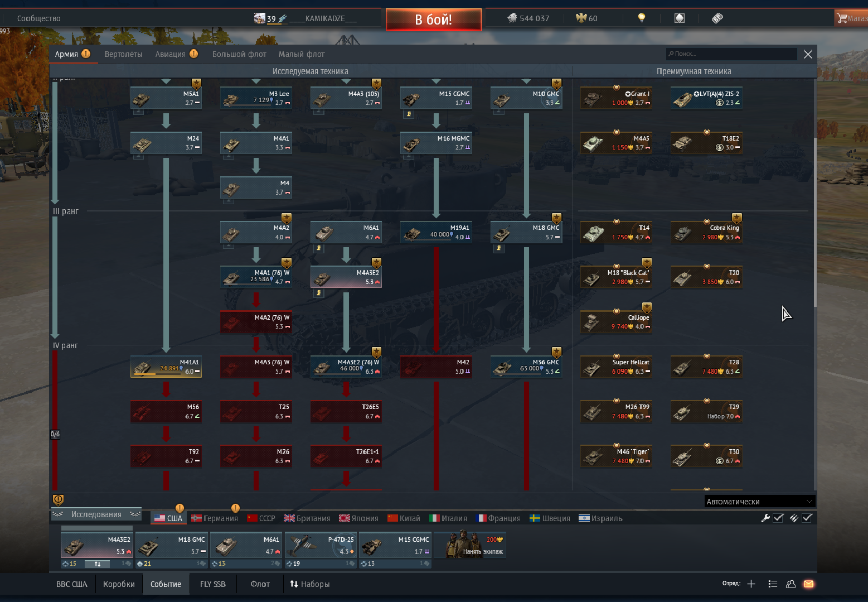
Task: Select the premium T14 tank
Action: tap(616, 232)
